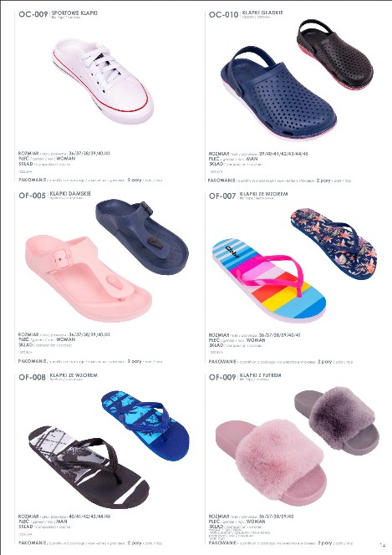Click the Klapki z futrem title
Image resolution: width=392 pixels, height=555 pixels.
[x=261, y=375]
